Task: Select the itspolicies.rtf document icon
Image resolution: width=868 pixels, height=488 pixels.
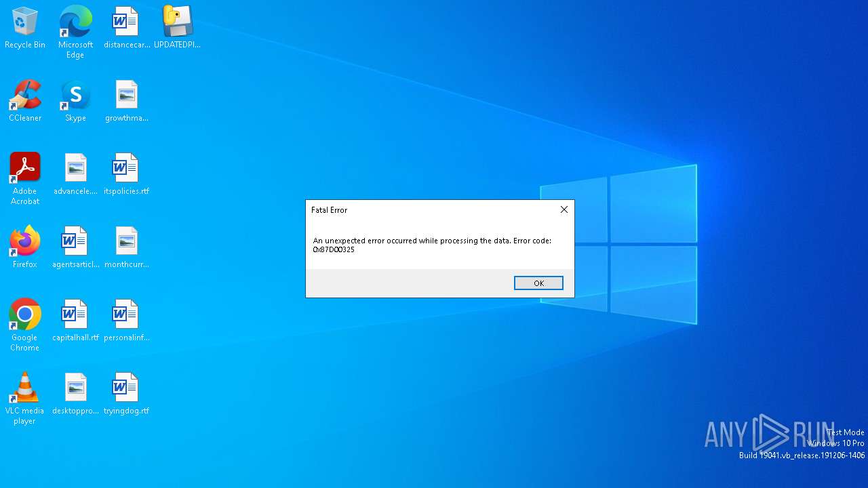Action: tap(126, 174)
